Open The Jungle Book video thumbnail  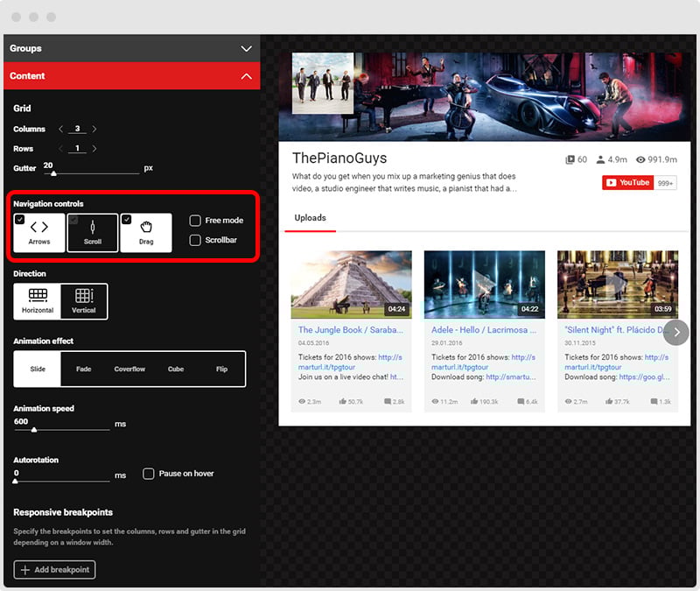pyautogui.click(x=352, y=285)
